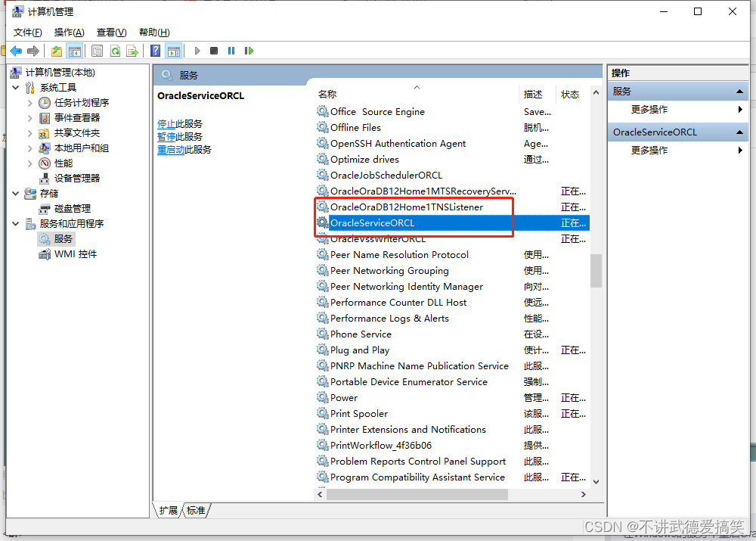Collapse the 存储 tree node

[x=16, y=194]
